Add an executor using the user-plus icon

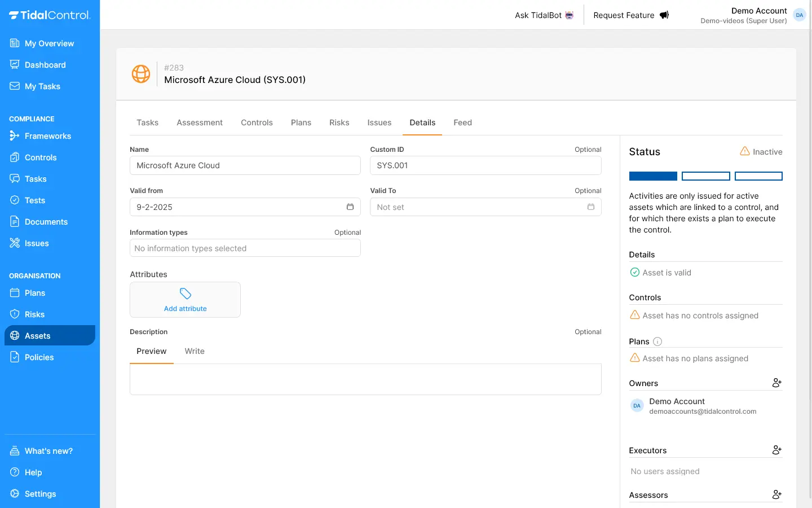point(776,450)
